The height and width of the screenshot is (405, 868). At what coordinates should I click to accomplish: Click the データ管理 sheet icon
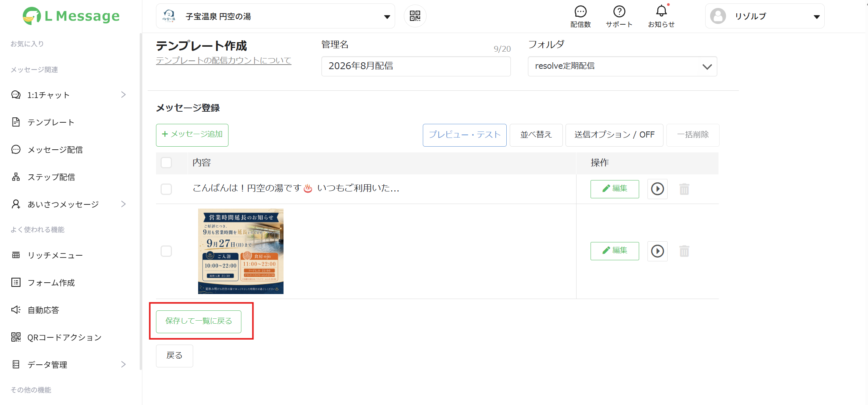coord(16,364)
